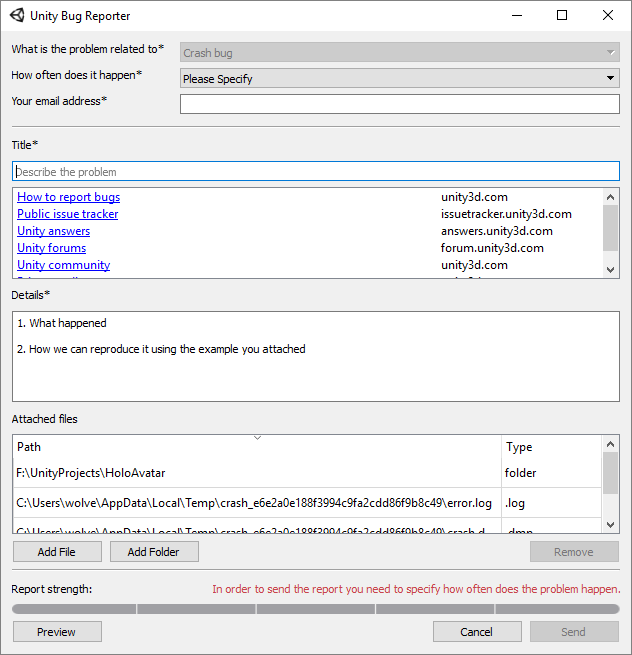Screen dimensions: 632x655
Task: Click the Add Folder button
Action: 154,552
